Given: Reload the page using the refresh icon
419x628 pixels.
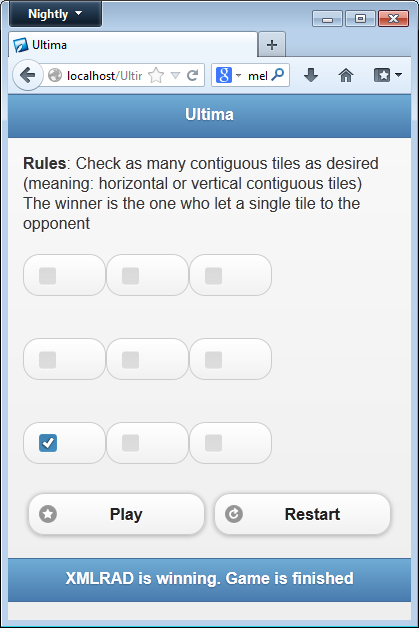Looking at the screenshot, I should pyautogui.click(x=193, y=75).
